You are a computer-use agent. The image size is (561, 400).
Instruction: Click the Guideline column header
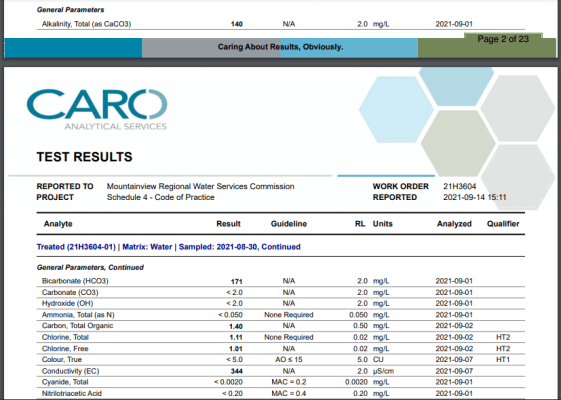point(289,224)
